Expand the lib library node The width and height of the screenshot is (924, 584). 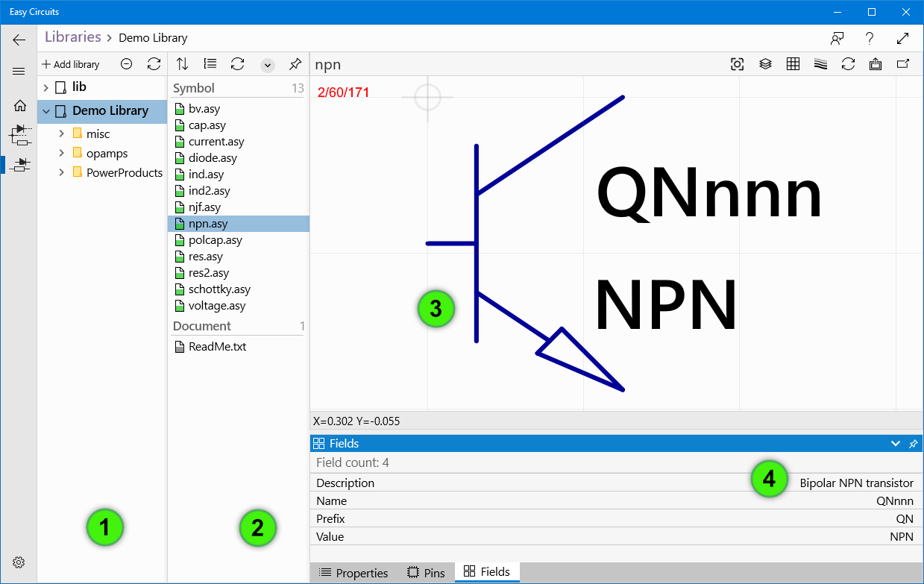[x=46, y=87]
